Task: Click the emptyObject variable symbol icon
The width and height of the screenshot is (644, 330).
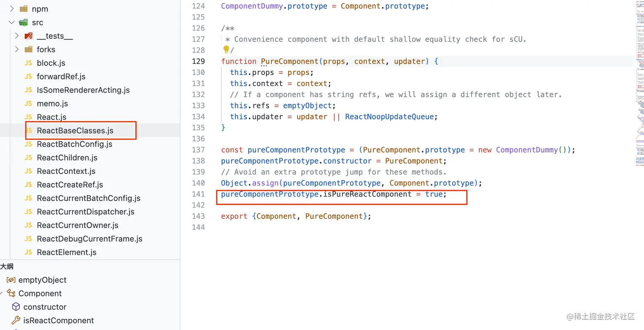Action: [x=11, y=280]
